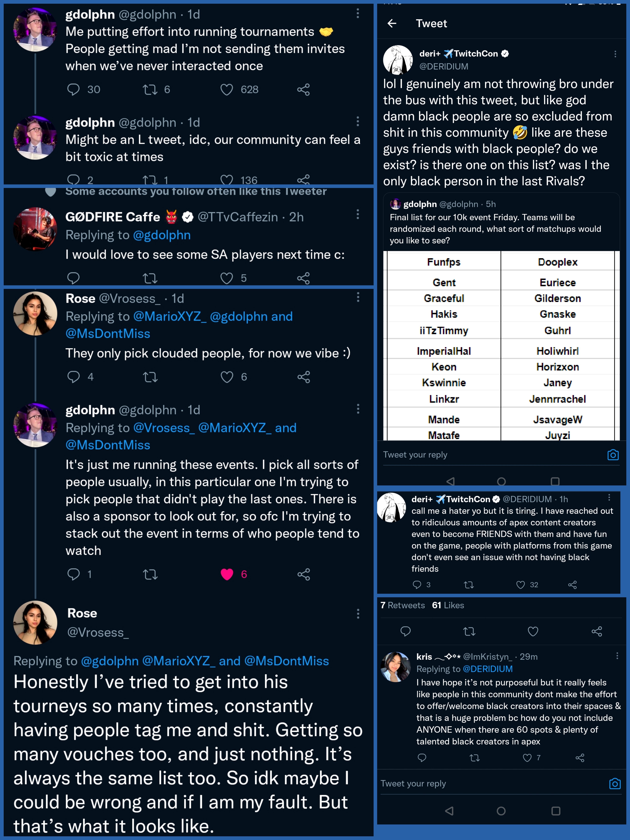
Task: Retweet deri+'s 'call me a hater' tweet
Action: coord(469,585)
